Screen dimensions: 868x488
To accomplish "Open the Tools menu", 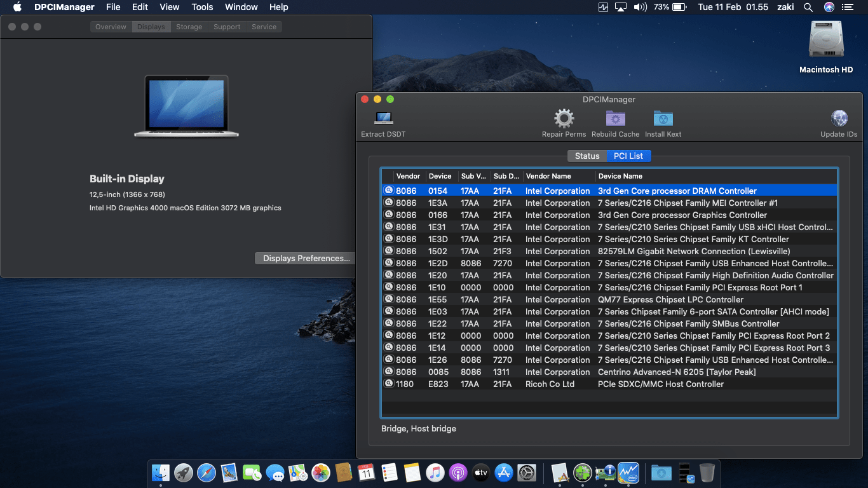I will point(202,8).
